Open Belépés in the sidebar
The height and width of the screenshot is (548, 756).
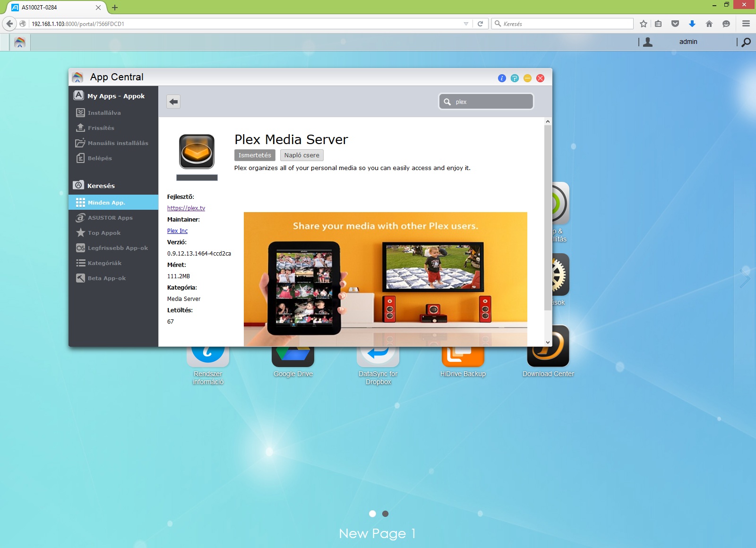pos(113,158)
